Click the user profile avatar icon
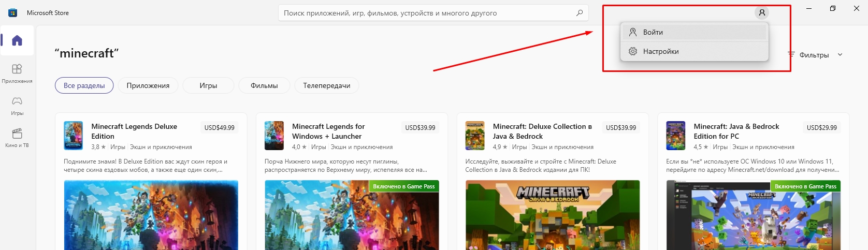 761,13
